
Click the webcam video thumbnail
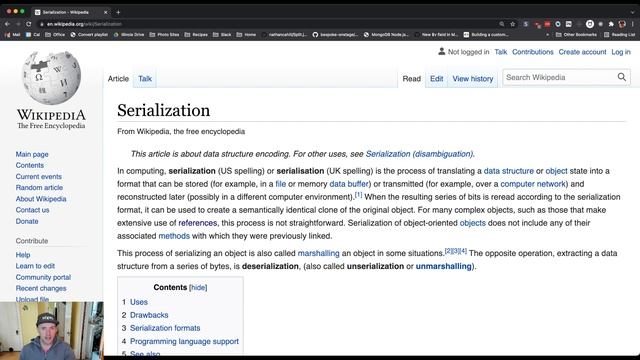(x=52, y=331)
